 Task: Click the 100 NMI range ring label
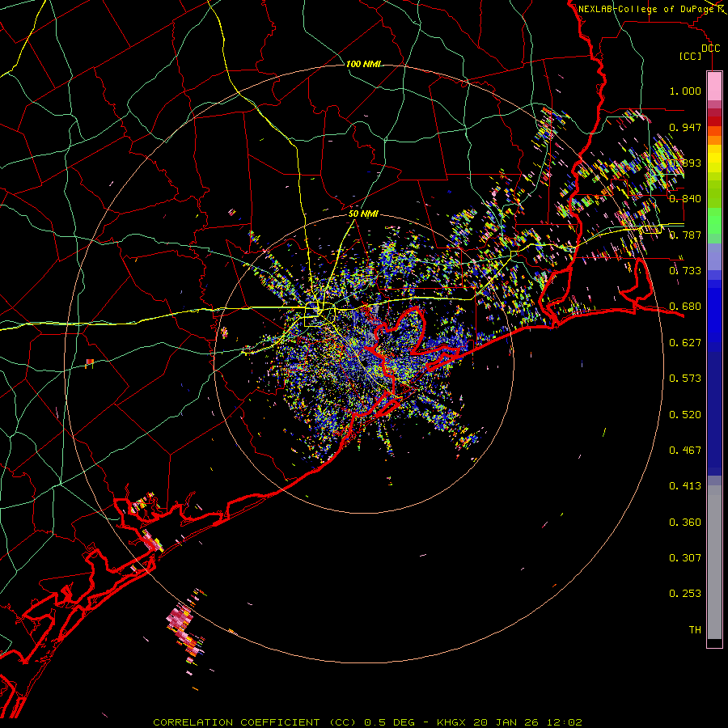[363, 64]
